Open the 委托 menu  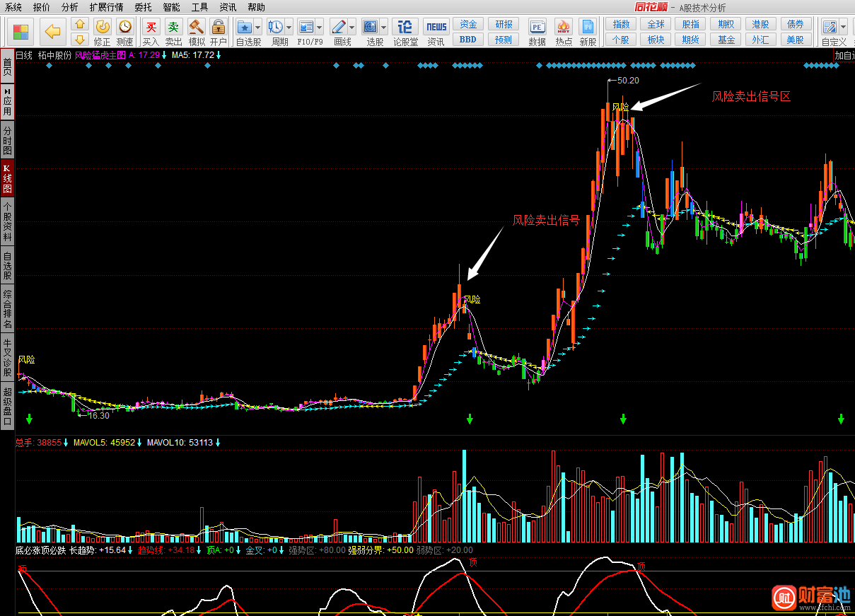pos(143,7)
